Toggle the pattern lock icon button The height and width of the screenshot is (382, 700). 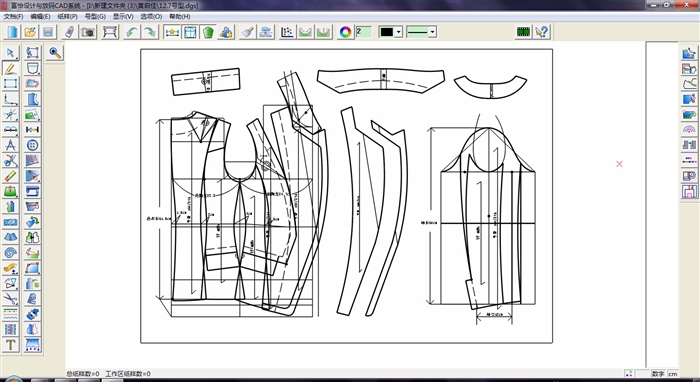(x=226, y=32)
